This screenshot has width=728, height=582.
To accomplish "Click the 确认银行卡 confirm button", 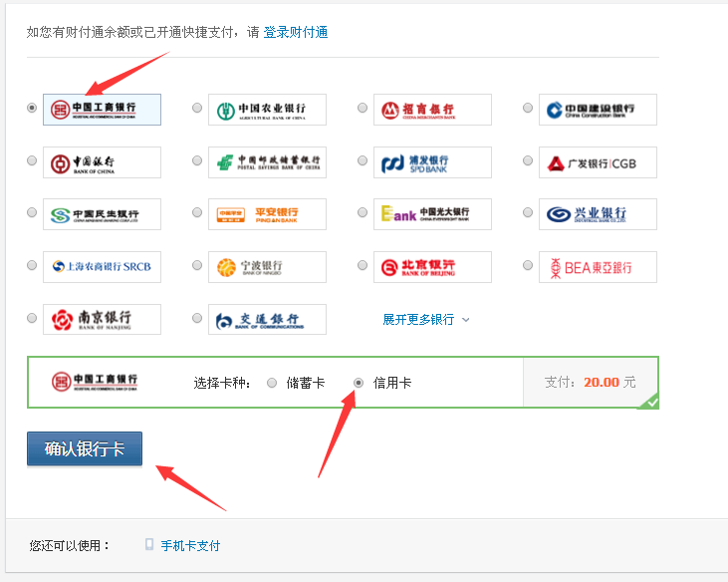I will (x=85, y=448).
